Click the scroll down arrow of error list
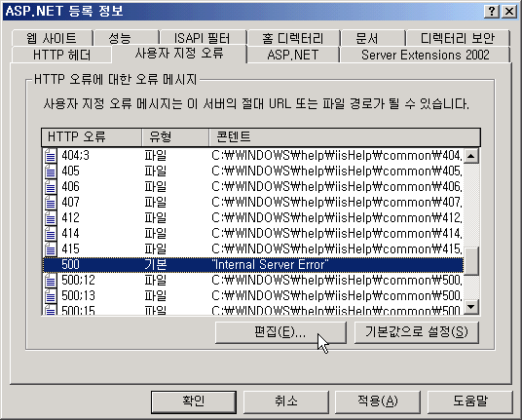 click(471, 306)
